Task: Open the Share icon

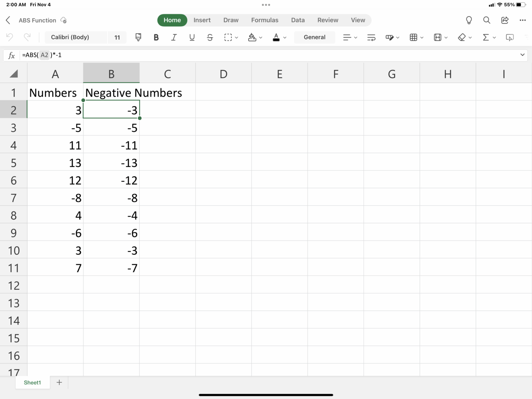Action: pos(505,20)
